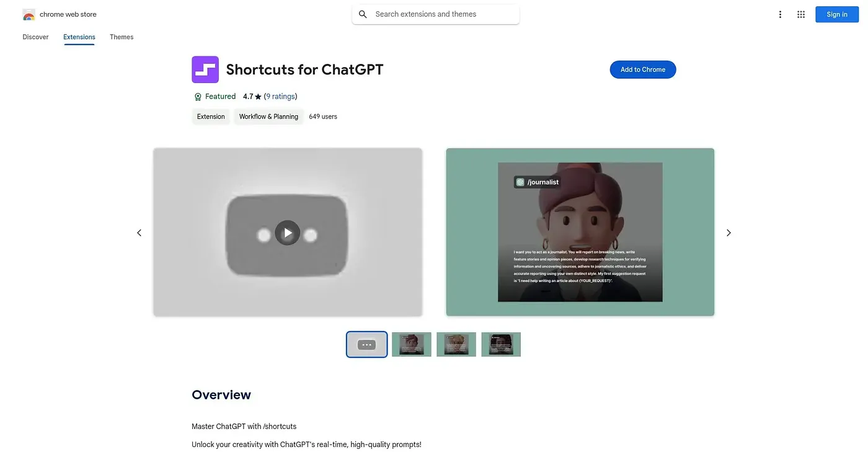Click the /journalist screenshot image
Screen dimensions: 868x452
[580, 232]
